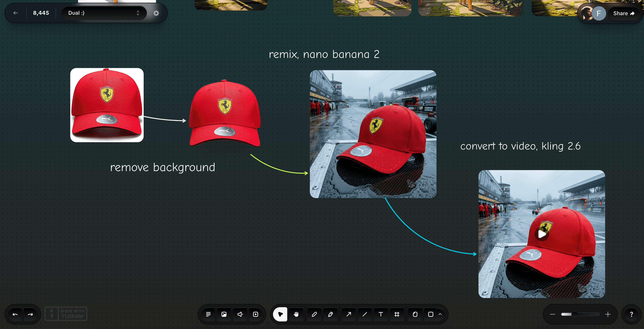
Task: Pick the Line tool
Action: coord(365,314)
